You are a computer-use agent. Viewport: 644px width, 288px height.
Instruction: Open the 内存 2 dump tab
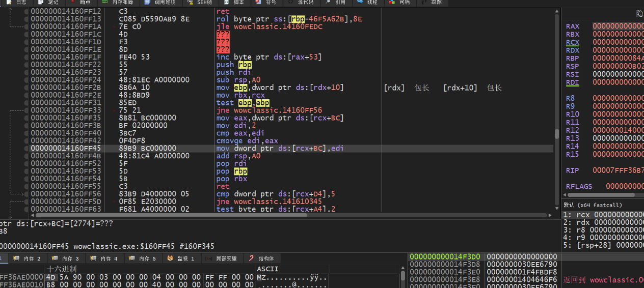(x=28, y=258)
